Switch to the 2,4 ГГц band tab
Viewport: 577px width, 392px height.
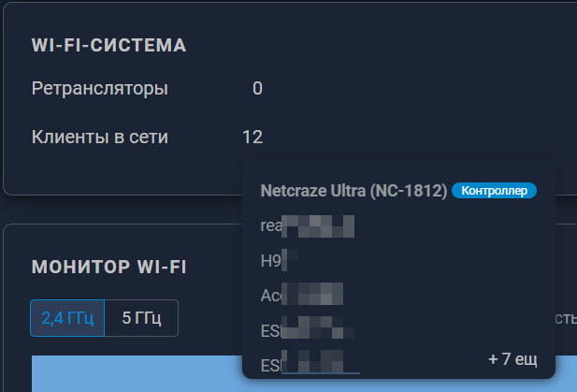67,318
